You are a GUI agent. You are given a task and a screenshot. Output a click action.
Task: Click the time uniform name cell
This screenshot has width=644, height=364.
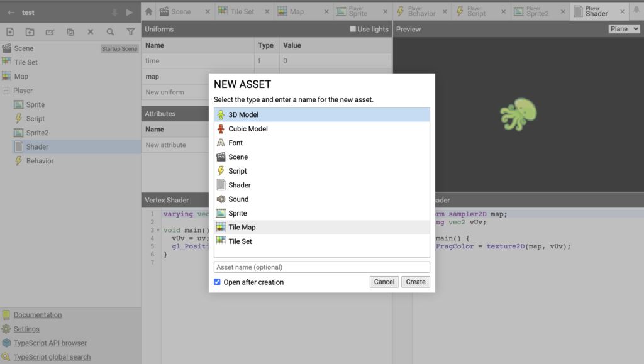click(x=198, y=61)
